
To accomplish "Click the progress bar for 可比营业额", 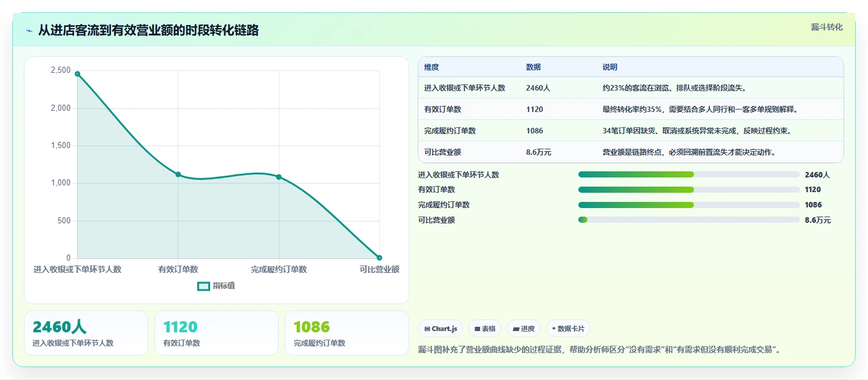I will coord(689,220).
